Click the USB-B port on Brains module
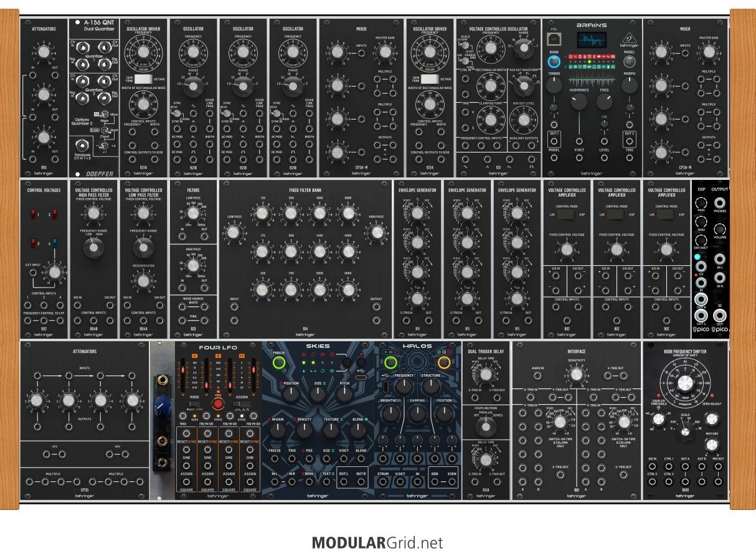Image resolution: width=756 pixels, height=556 pixels. coord(554,39)
